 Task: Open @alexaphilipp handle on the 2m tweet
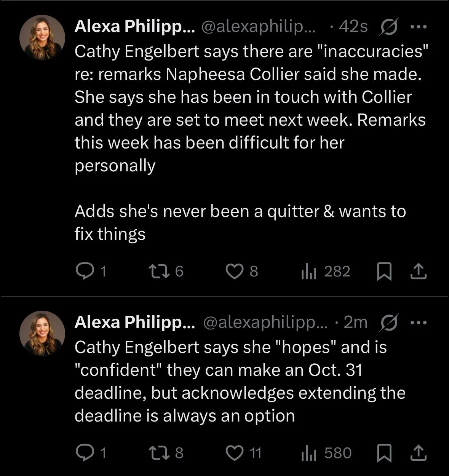click(x=265, y=323)
